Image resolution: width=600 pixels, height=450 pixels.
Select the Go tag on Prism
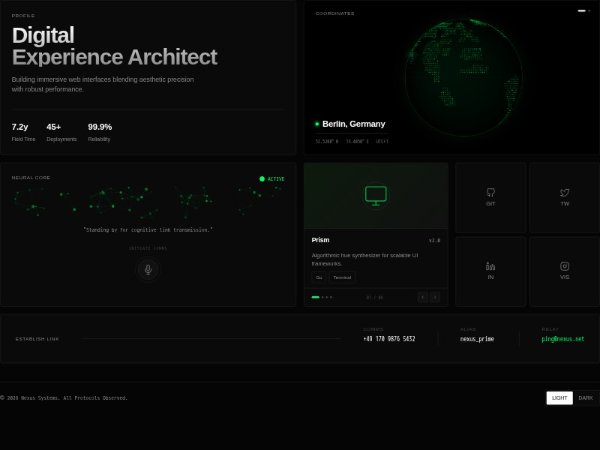[x=319, y=277]
